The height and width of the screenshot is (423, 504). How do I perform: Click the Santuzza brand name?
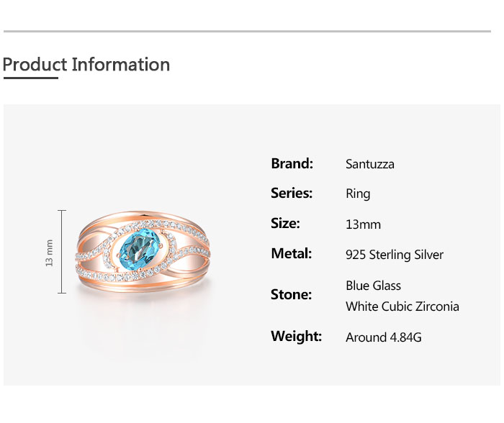point(370,164)
